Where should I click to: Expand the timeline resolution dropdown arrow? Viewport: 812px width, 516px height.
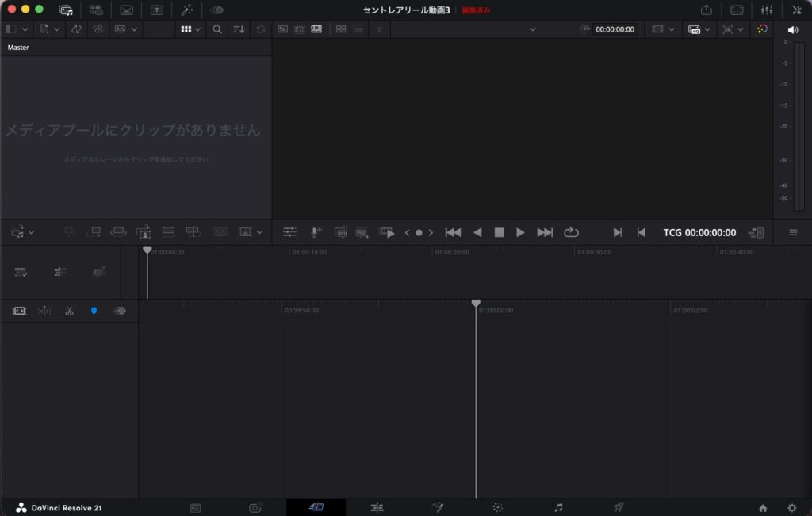pyautogui.click(x=707, y=29)
